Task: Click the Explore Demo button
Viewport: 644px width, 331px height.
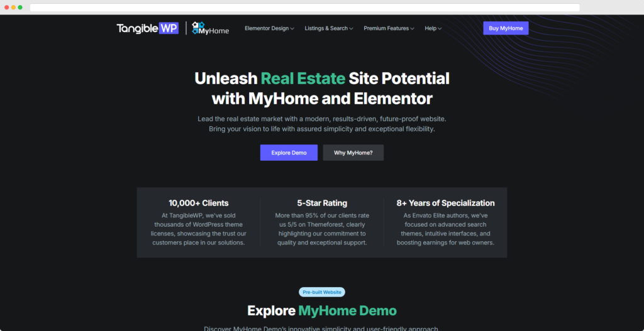Action: click(x=289, y=153)
